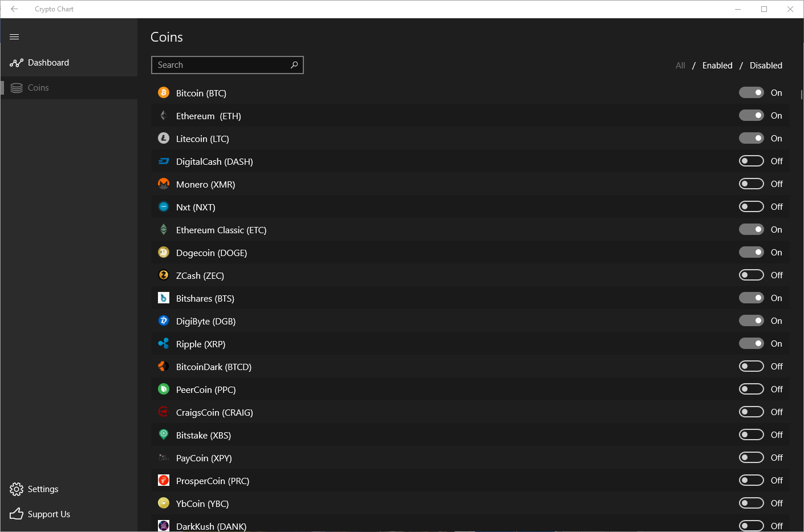The width and height of the screenshot is (804, 532).
Task: Show All coins filter
Action: point(680,66)
